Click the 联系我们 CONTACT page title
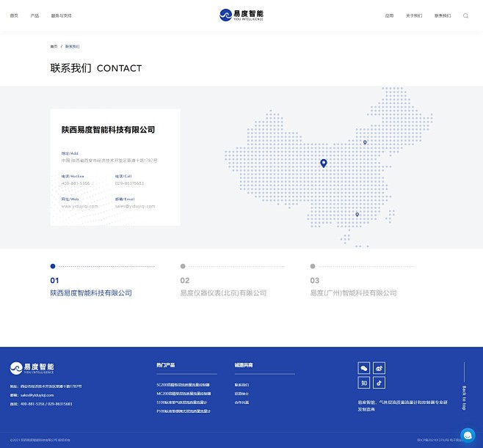The width and height of the screenshot is (483, 448). click(x=96, y=68)
